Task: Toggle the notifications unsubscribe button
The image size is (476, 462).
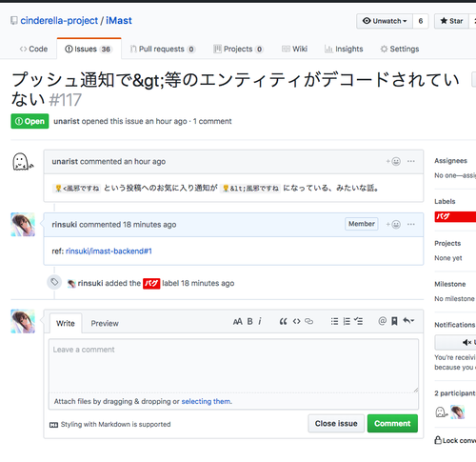Action: 456,342
